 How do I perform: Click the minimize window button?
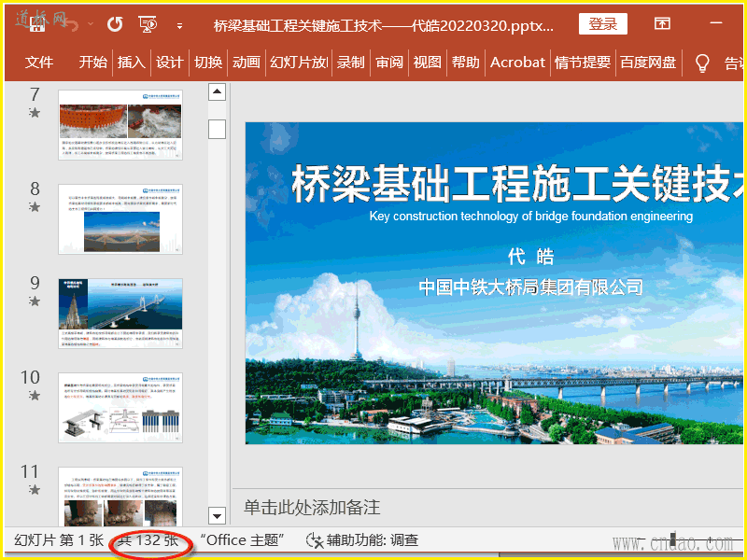716,22
